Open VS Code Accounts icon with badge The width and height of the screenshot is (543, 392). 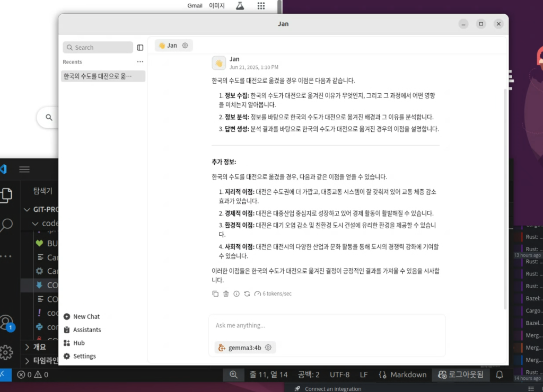[7, 323]
